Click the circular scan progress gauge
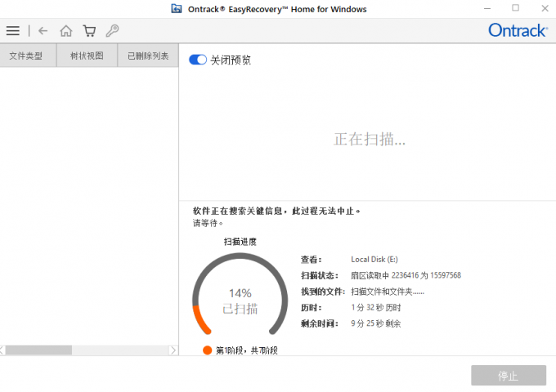Screen dimensions: 556x392 click(x=240, y=294)
